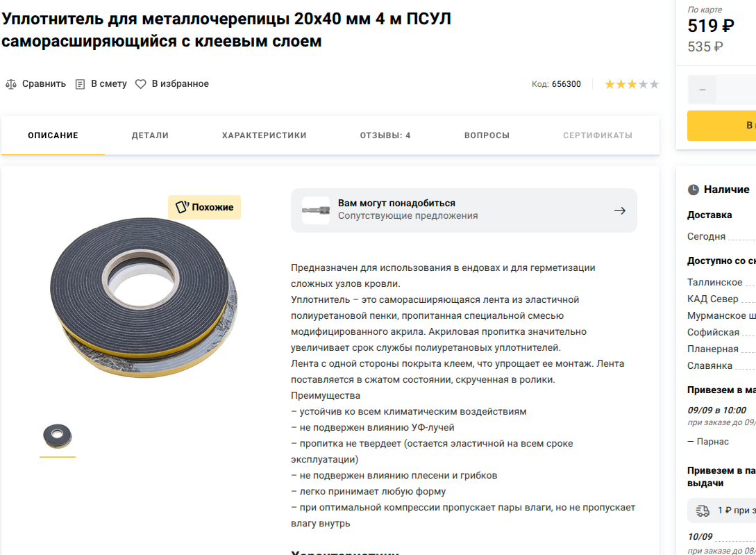
Task: Select the Сертификаты tab
Action: point(598,135)
